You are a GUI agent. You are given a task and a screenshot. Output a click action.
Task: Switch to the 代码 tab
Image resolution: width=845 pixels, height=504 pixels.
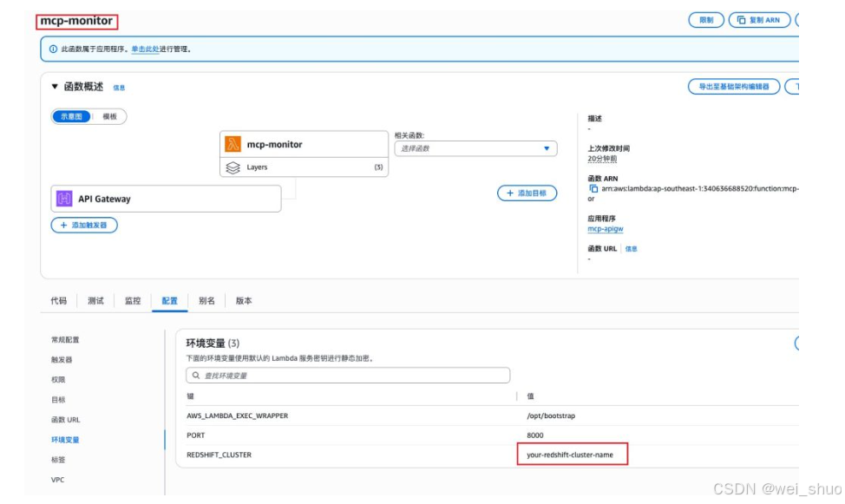[x=59, y=301]
